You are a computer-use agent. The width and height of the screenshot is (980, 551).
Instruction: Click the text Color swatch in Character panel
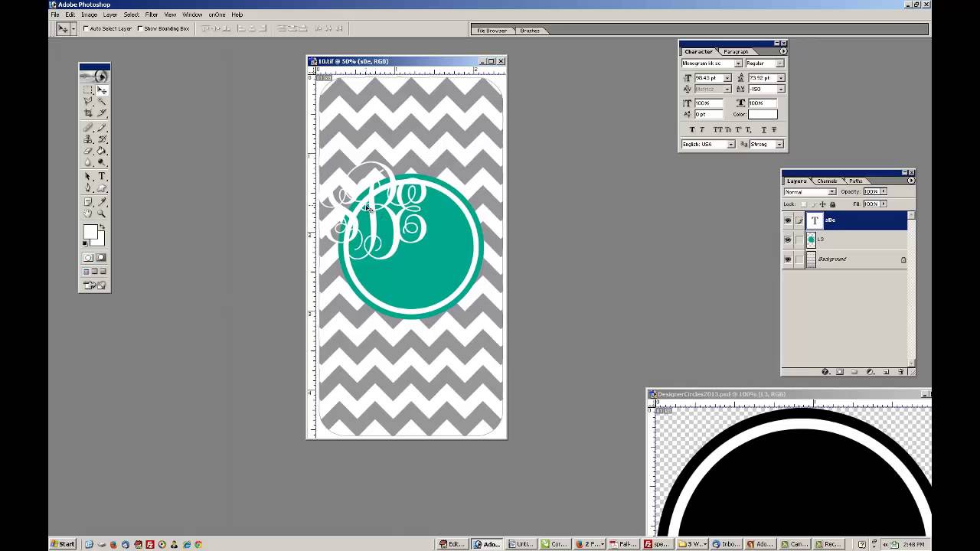[763, 114]
